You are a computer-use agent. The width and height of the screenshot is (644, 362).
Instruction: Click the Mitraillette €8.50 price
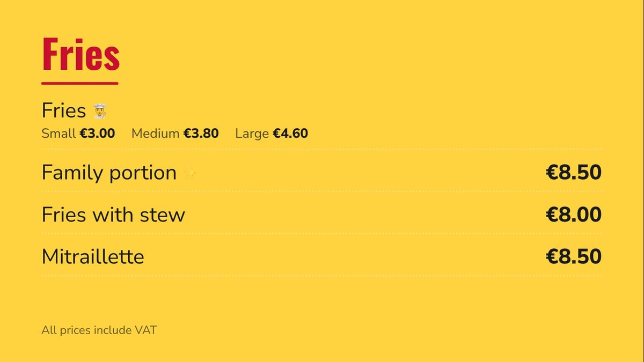pos(574,256)
